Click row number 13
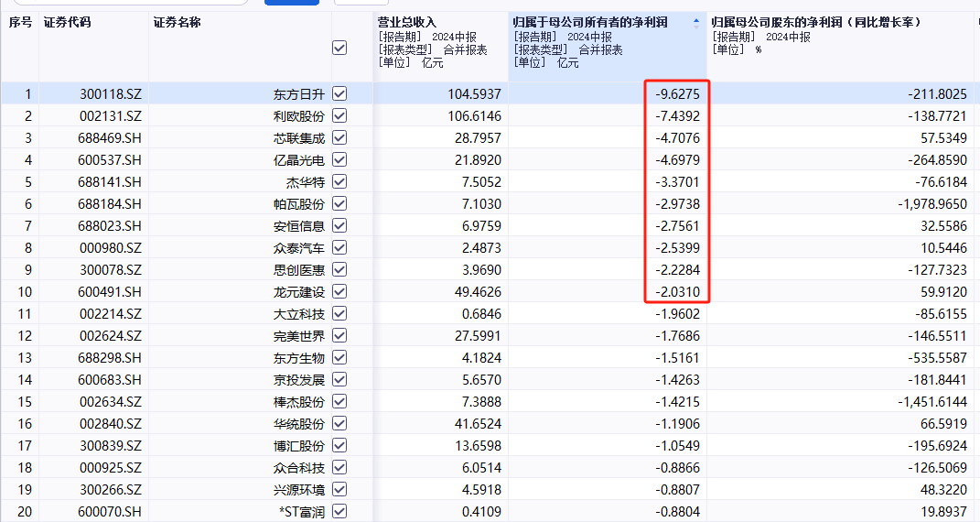Viewport: 980px width, 522px height. (x=25, y=357)
